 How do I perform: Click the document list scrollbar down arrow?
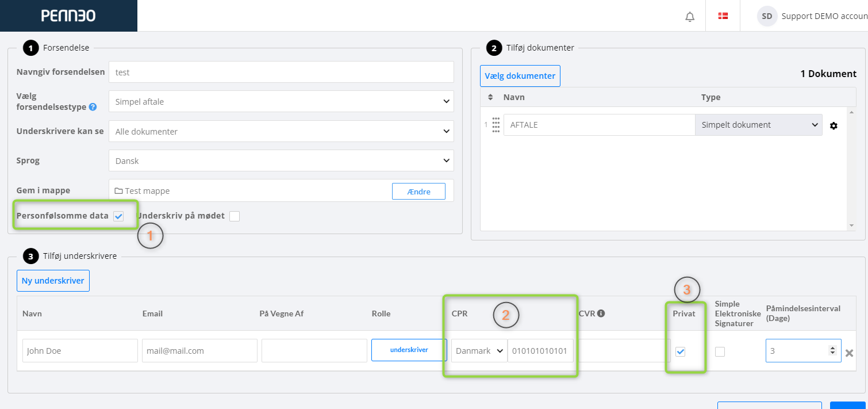(852, 226)
